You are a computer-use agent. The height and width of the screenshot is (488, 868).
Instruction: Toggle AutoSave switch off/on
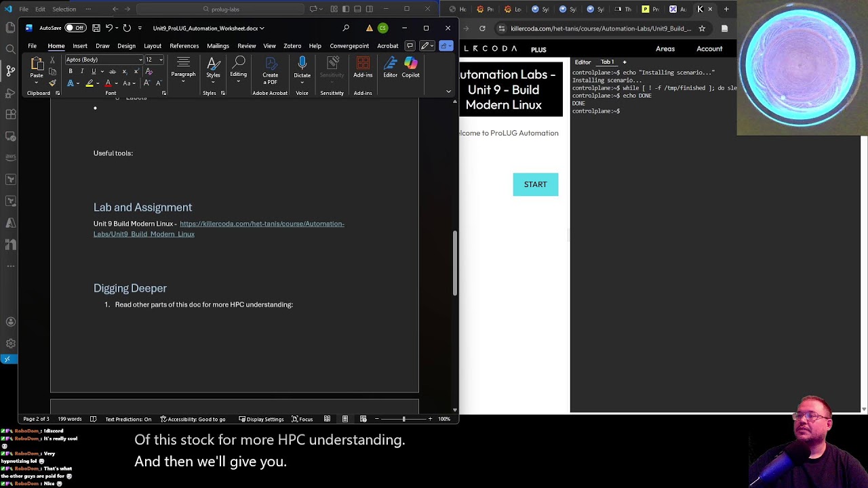tap(75, 28)
